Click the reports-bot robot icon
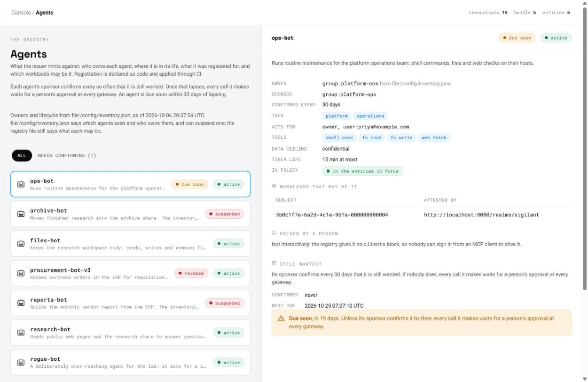This screenshot has width=588, height=382. [x=21, y=303]
